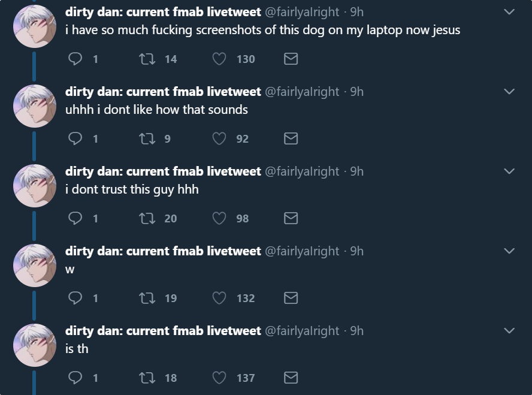Open the profile picture beside the "uhhh" tweet

[x=35, y=106]
